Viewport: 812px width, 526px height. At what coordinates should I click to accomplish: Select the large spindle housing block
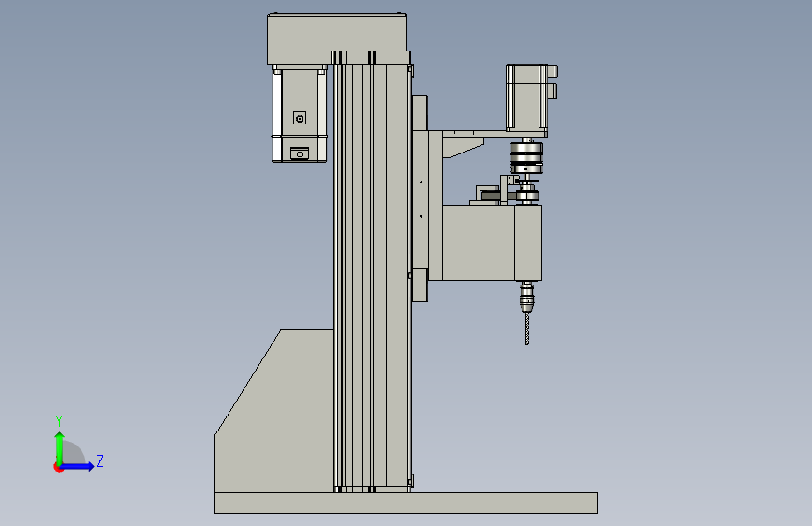pos(492,242)
